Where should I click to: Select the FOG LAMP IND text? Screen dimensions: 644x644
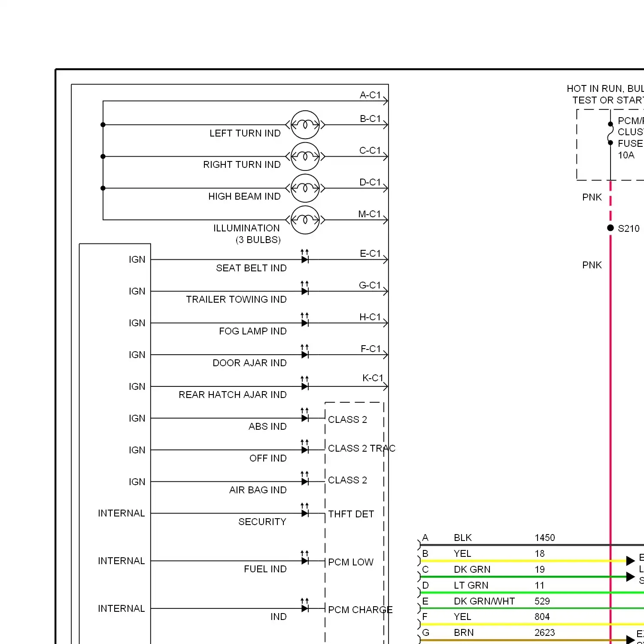click(252, 331)
